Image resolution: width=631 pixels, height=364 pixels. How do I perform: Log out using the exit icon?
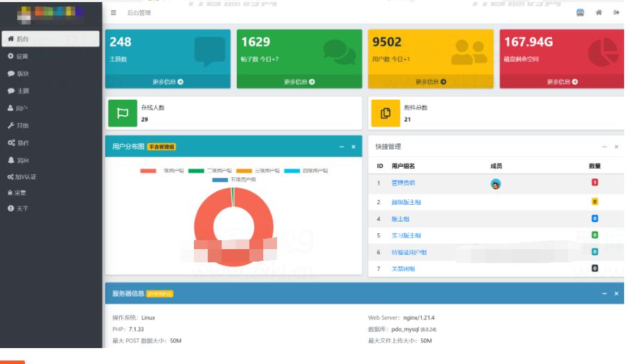616,12
